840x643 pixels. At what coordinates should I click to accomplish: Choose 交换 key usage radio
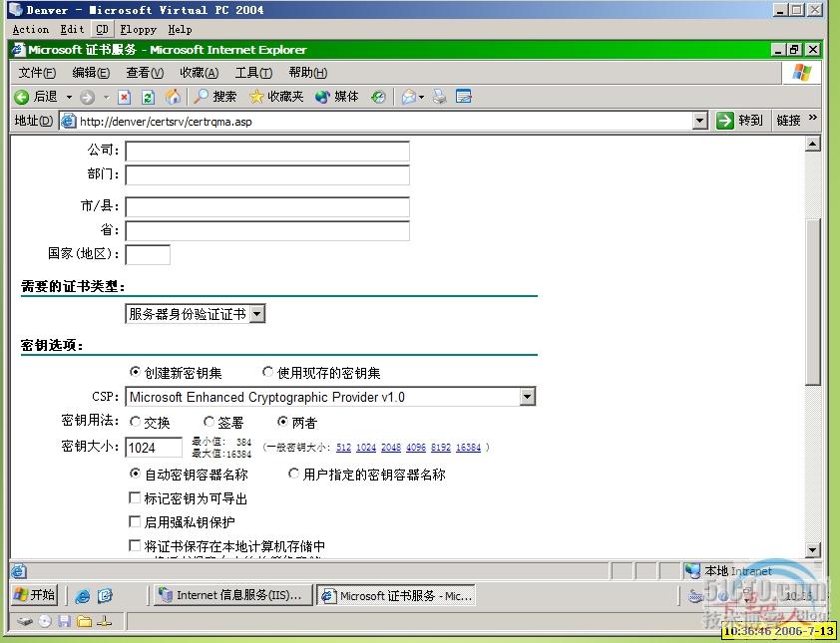pos(135,422)
